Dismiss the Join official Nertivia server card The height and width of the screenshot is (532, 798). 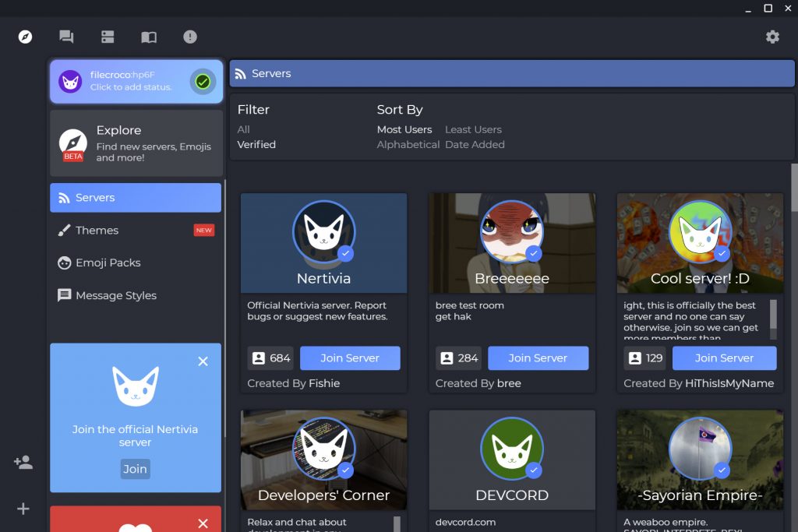tap(203, 361)
